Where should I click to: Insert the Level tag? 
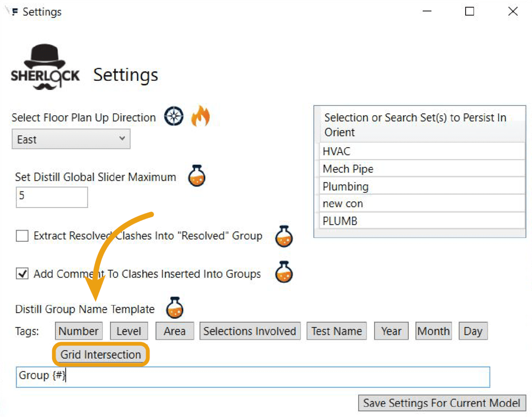point(129,331)
